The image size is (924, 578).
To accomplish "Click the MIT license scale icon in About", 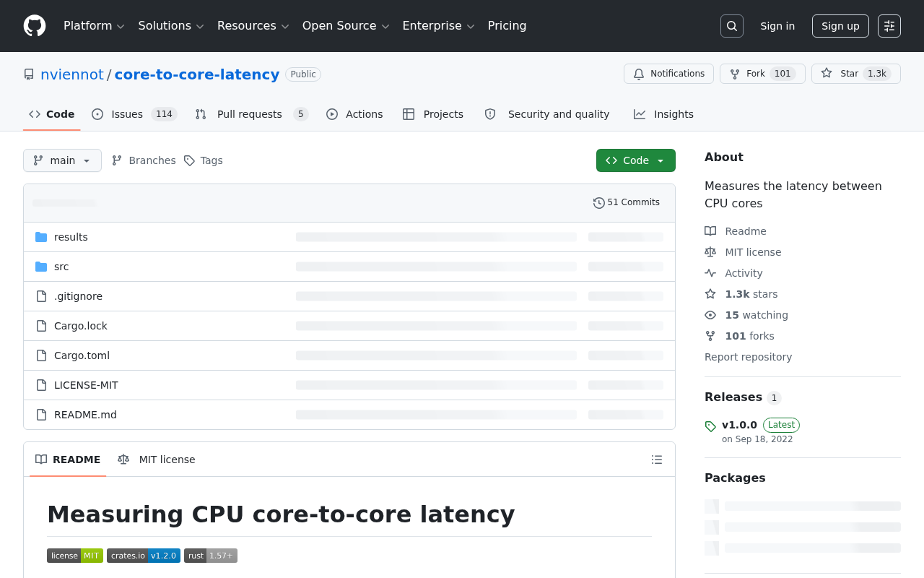I will [x=710, y=252].
